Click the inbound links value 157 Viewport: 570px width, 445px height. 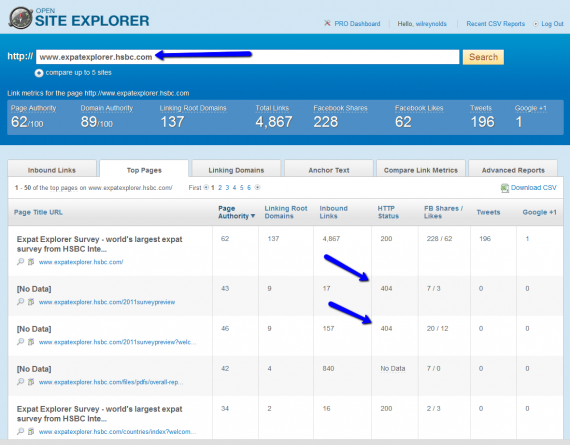(x=328, y=329)
